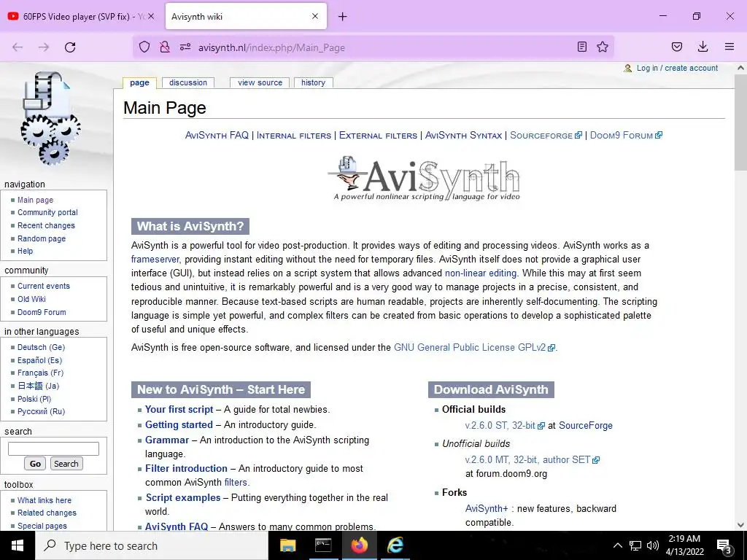Open the AviSynth+ fork link
Screen dimensions: 747x560
(x=487, y=508)
